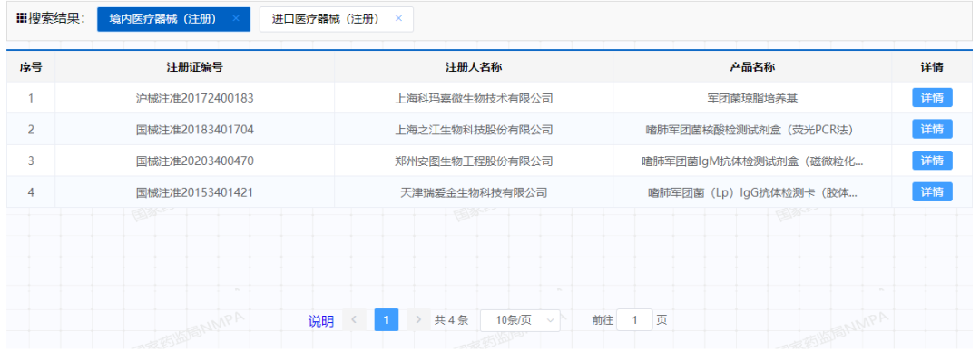Switch to 境内医疗器械（注册） tab
Image resolution: width=980 pixels, height=352 pixels.
click(173, 19)
